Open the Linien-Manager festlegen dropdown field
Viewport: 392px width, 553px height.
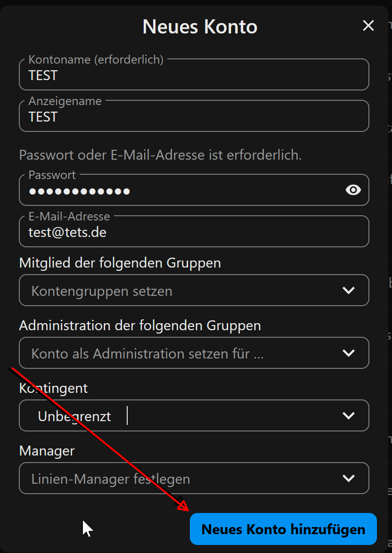179,479
